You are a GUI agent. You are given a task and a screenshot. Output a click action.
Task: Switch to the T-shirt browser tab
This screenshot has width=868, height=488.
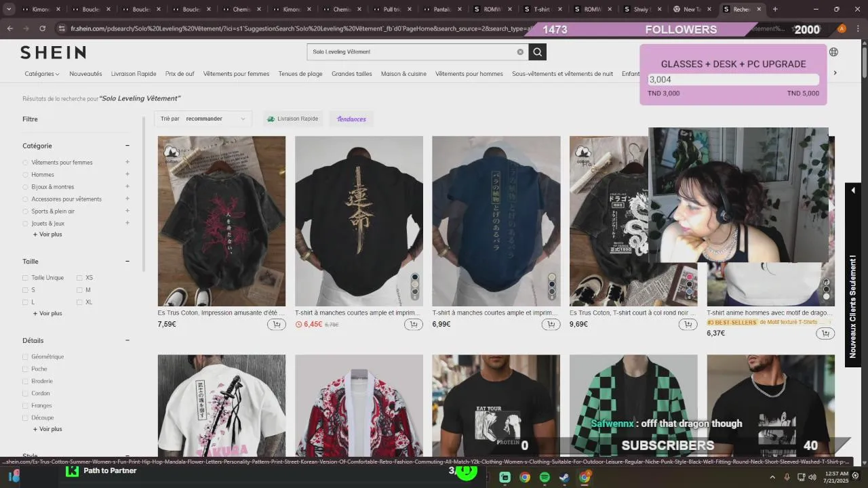pos(542,9)
